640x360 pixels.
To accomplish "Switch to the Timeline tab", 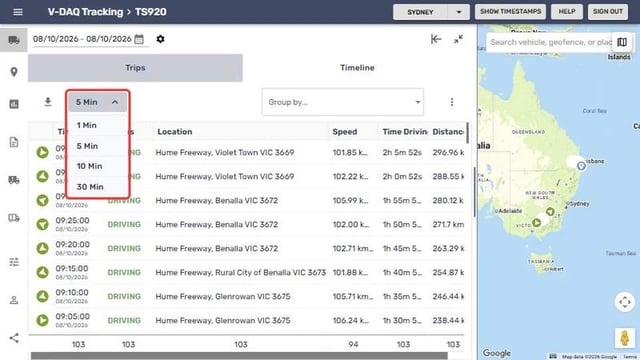I will click(x=357, y=68).
